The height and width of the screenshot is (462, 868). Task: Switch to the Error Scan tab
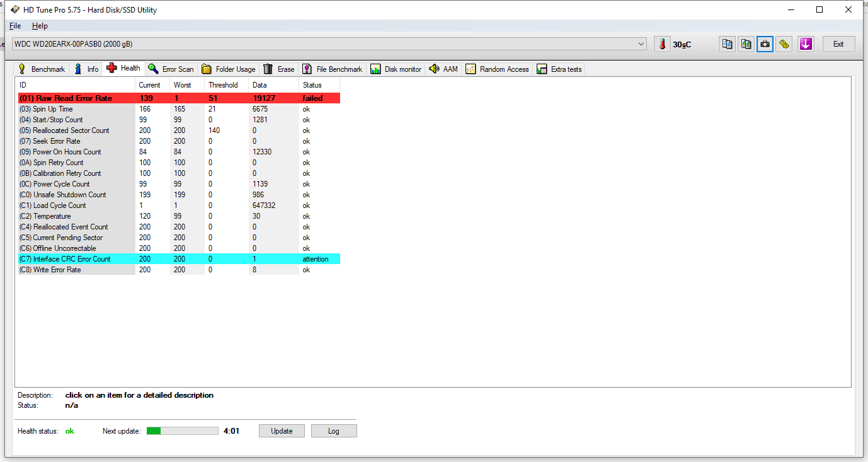(171, 69)
